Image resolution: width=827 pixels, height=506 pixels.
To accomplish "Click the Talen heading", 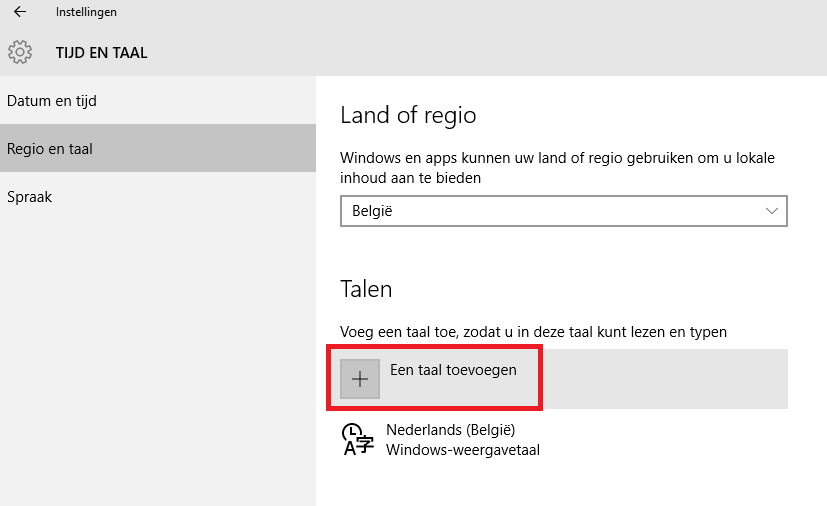I will point(366,289).
